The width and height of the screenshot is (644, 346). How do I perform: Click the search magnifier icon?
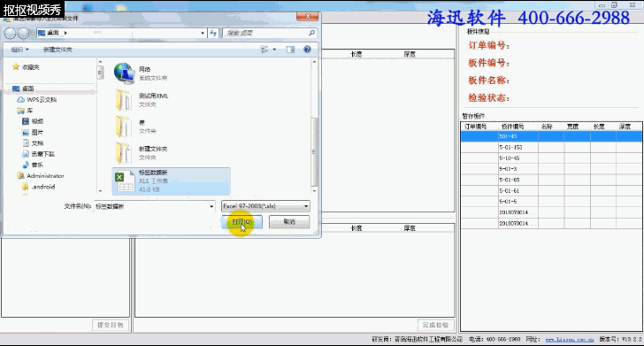coord(311,33)
